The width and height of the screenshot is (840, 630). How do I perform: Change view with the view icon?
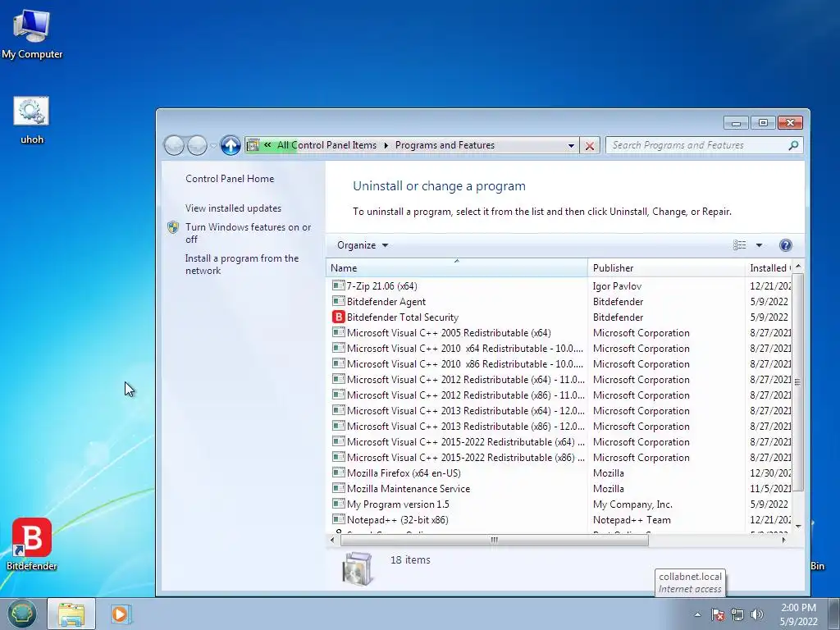pos(739,245)
